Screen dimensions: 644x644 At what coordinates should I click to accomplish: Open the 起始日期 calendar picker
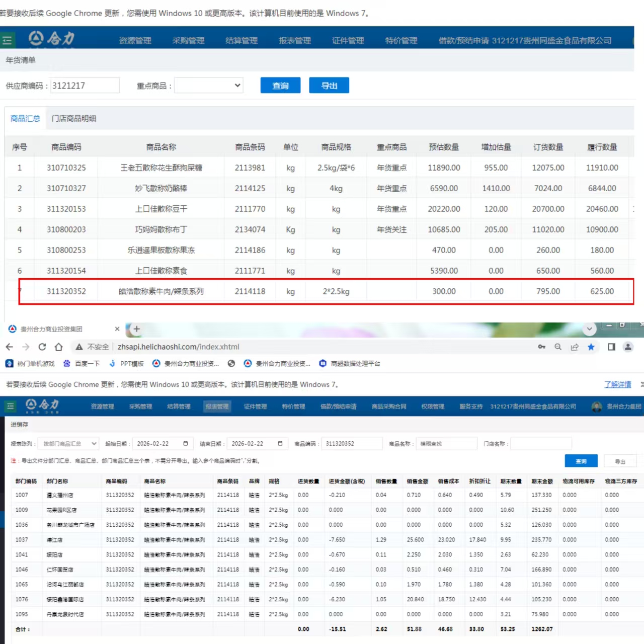[x=186, y=443]
